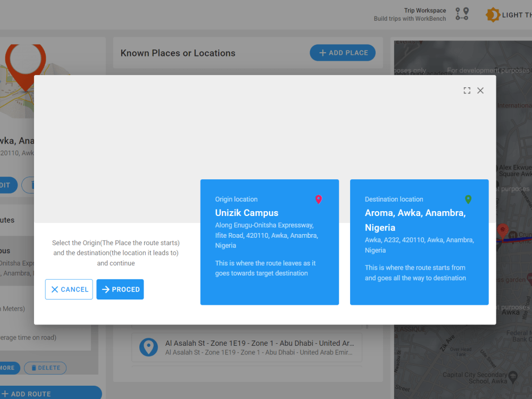Click the X icon inside the CANCEL button
Screen dimensions: 532x399
pyautogui.click(x=55, y=289)
